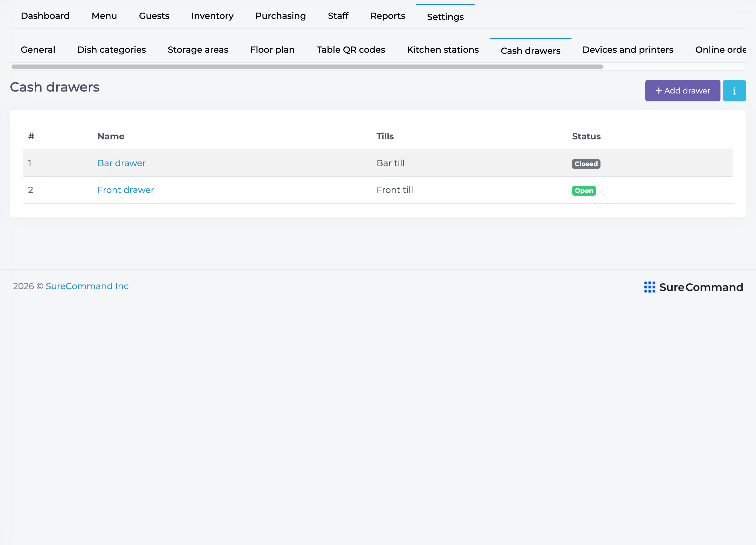The height and width of the screenshot is (545, 756).
Task: Open Devices and printers subtab
Action: point(628,50)
